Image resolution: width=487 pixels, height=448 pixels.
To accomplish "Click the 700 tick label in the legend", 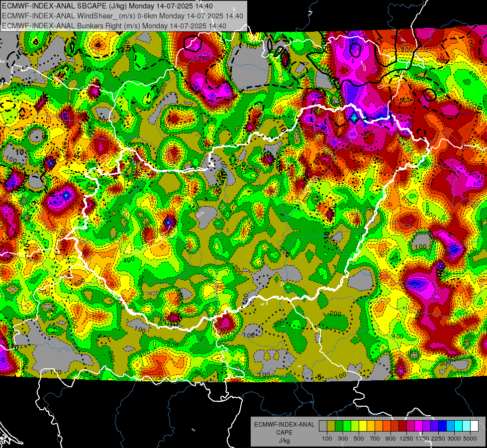I will tap(375, 439).
